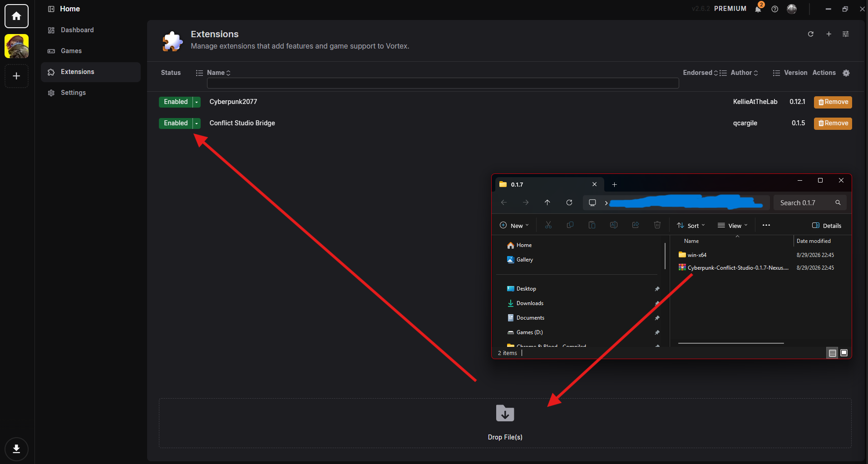
Task: Remove the Cyberpunk2077 extension
Action: (x=833, y=102)
